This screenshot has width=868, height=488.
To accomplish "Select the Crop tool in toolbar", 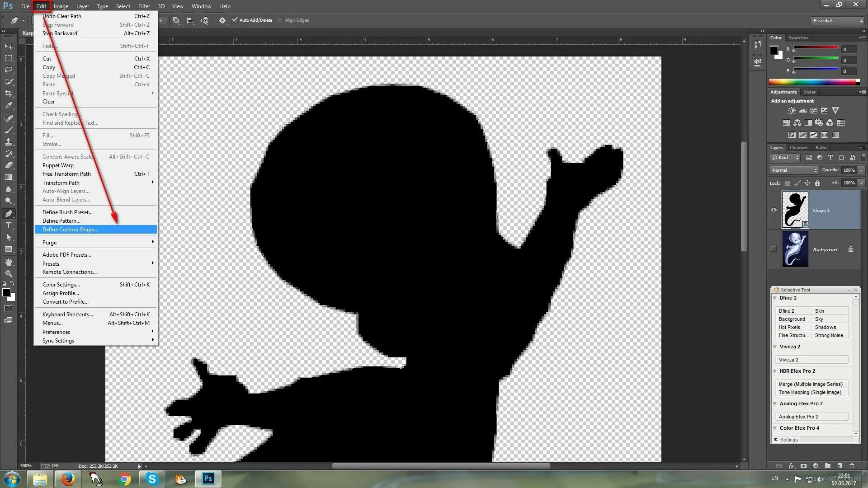I will click(9, 94).
